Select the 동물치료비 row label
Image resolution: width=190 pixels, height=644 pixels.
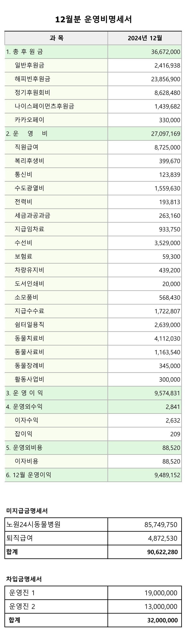[x=29, y=338]
